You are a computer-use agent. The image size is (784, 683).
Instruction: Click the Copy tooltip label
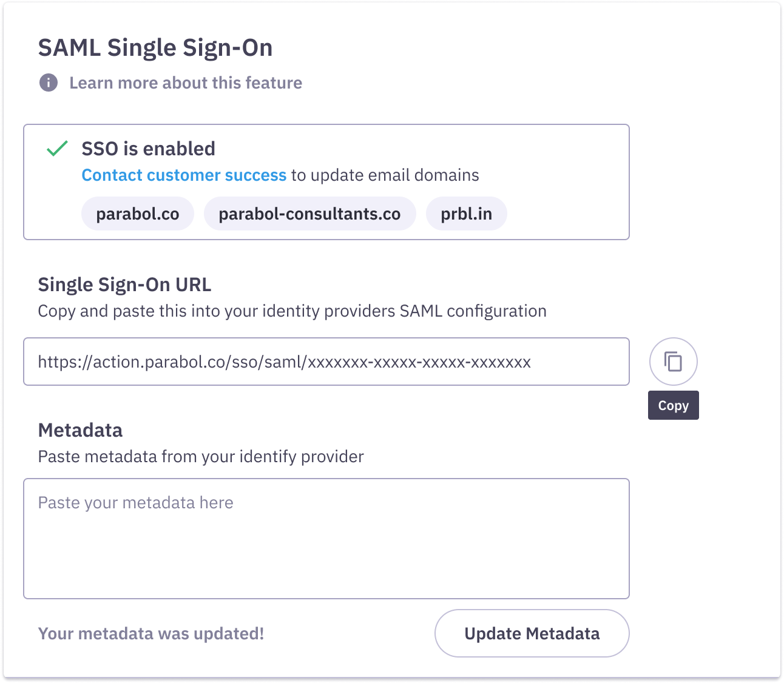click(673, 405)
